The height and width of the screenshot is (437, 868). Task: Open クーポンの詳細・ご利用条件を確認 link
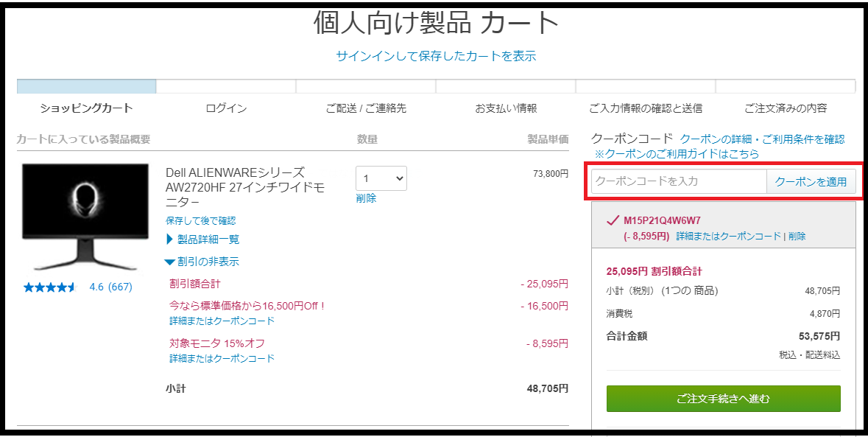pyautogui.click(x=762, y=139)
